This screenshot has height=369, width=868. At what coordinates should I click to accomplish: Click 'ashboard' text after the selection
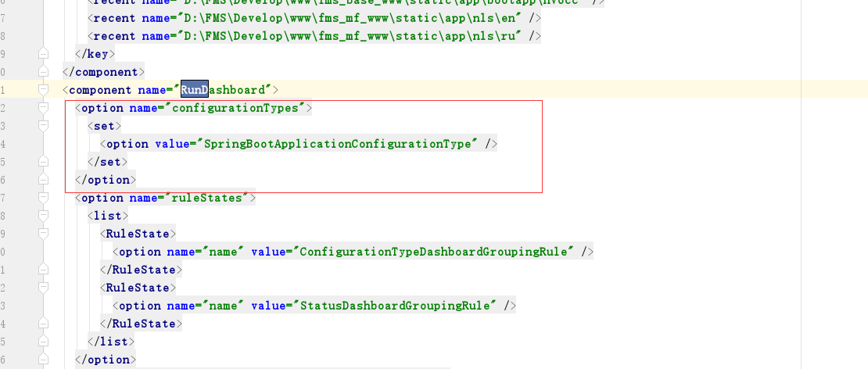pyautogui.click(x=237, y=90)
